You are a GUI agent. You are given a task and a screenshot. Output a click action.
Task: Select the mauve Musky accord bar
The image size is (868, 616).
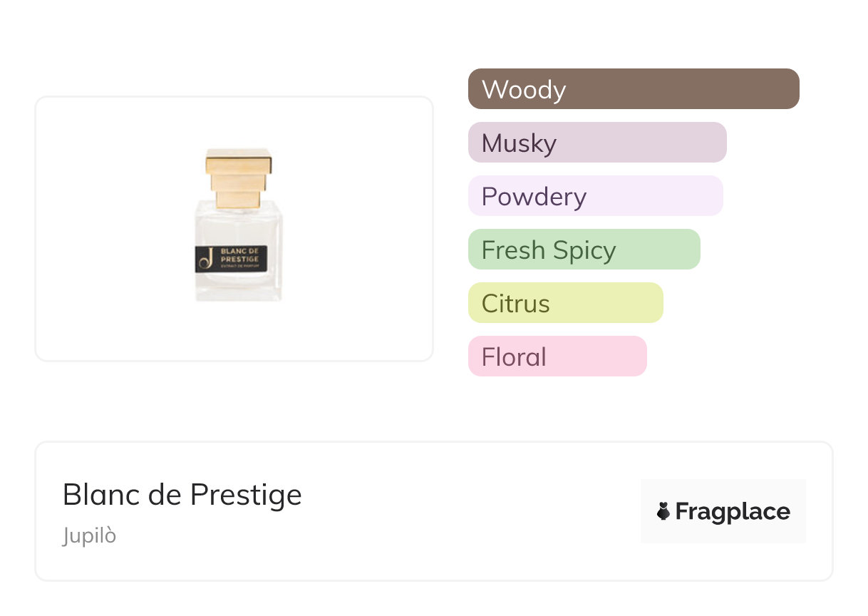click(x=597, y=143)
